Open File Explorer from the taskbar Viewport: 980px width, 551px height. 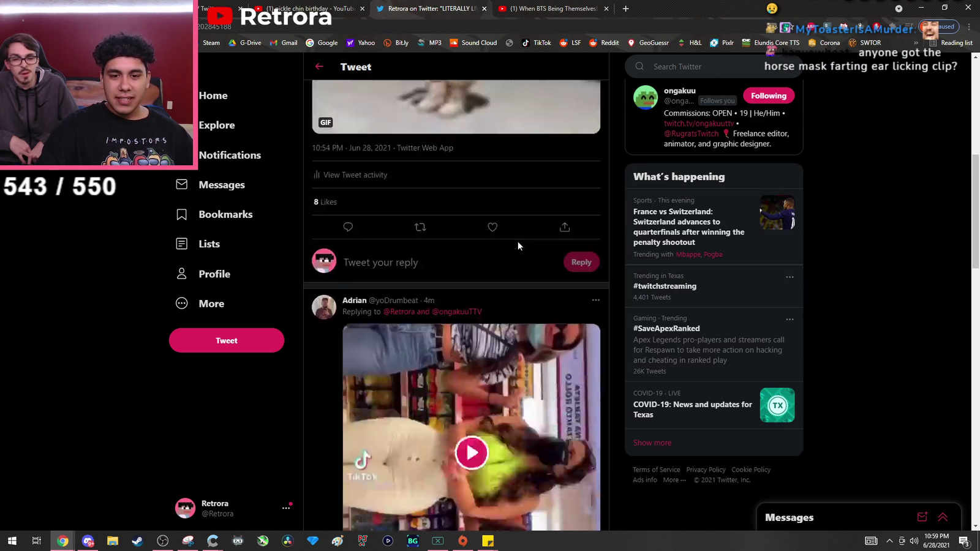(112, 541)
